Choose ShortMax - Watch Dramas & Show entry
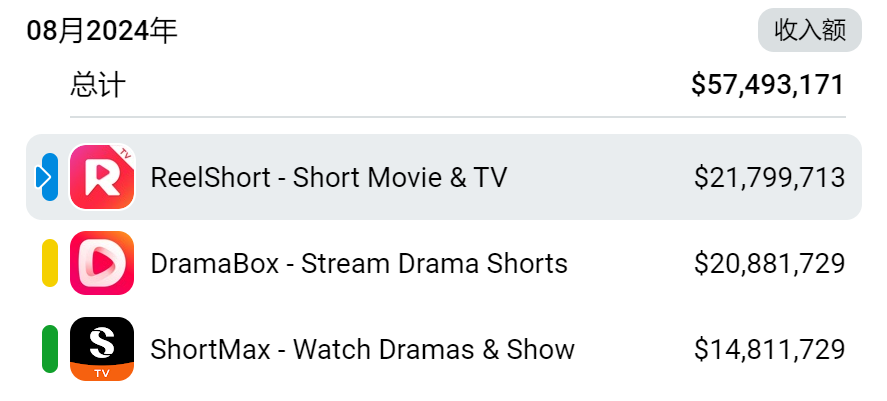This screenshot has width=887, height=401. pos(362,350)
